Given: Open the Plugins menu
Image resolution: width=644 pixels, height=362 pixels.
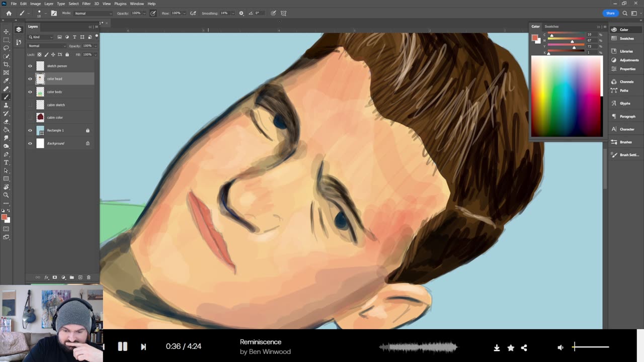Looking at the screenshot, I should coord(120,4).
